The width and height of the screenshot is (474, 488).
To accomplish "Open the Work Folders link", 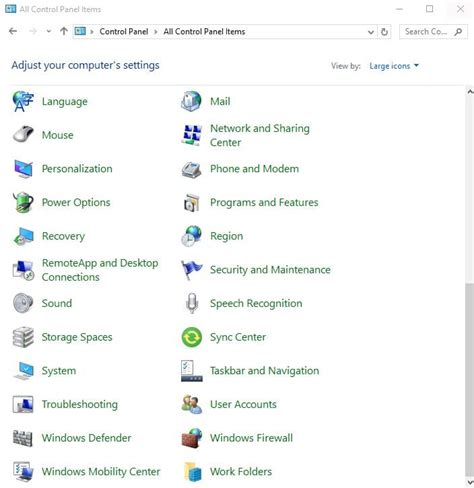I will [x=241, y=472].
